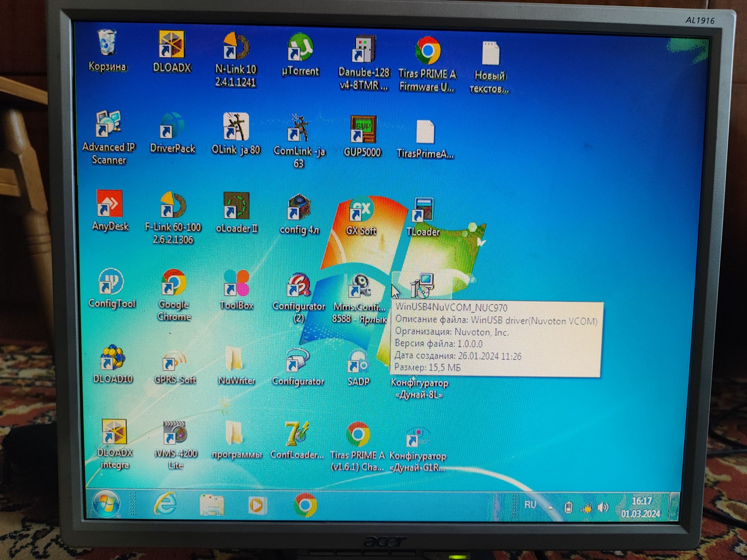Click the Configurator (2) shortcut
The height and width of the screenshot is (560, 747).
pyautogui.click(x=299, y=298)
